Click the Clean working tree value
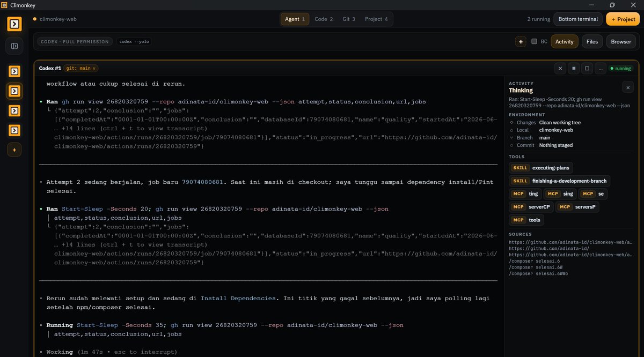The height and width of the screenshot is (357, 644). pyautogui.click(x=560, y=123)
